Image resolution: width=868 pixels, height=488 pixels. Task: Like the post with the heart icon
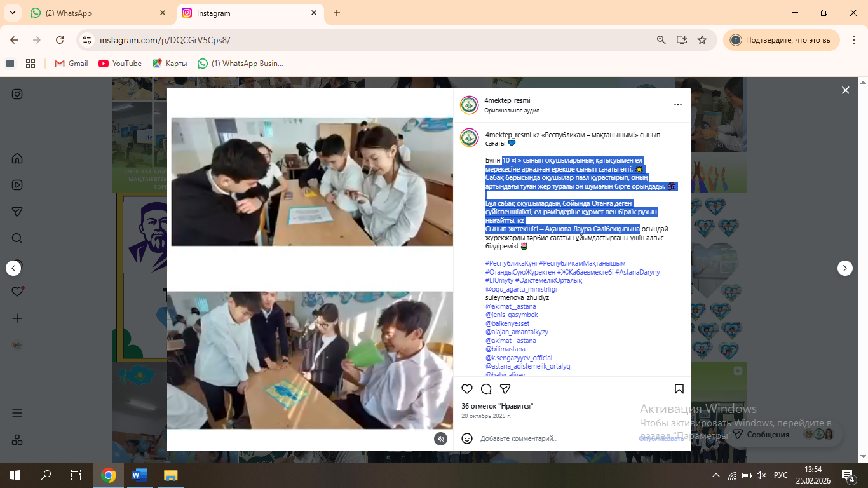467,389
